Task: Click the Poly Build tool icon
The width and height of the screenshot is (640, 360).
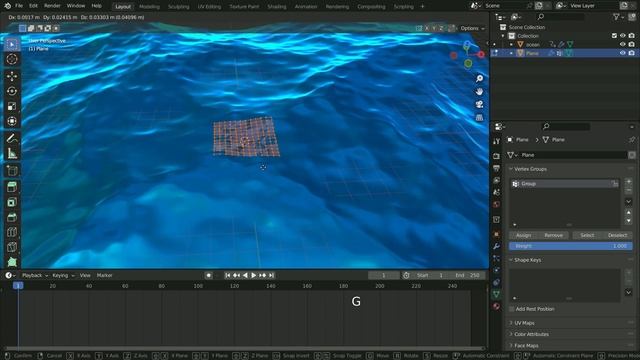Action: pyautogui.click(x=12, y=262)
